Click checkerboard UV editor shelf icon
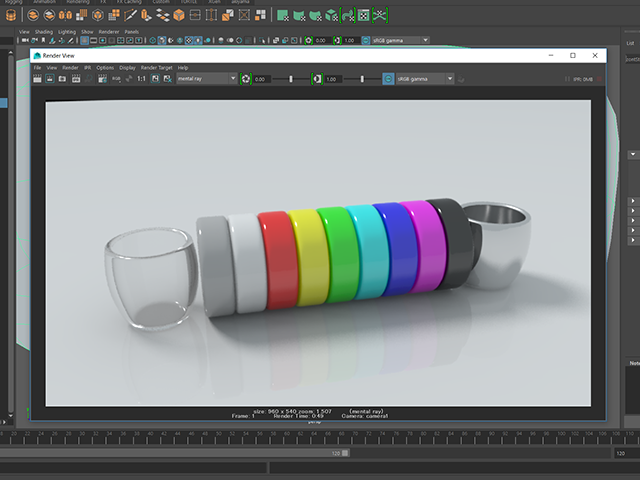640x480 pixels. pos(364,16)
